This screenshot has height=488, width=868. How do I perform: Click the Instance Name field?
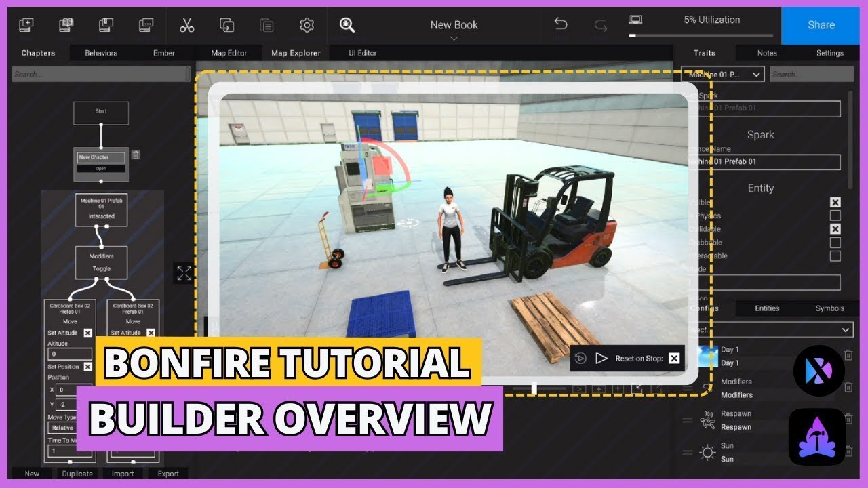click(x=764, y=162)
